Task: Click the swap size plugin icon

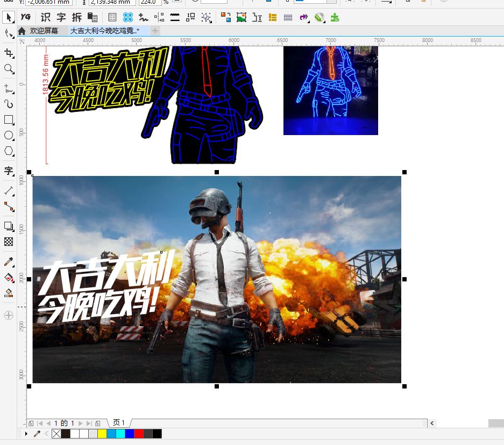Action: pyautogui.click(x=190, y=17)
